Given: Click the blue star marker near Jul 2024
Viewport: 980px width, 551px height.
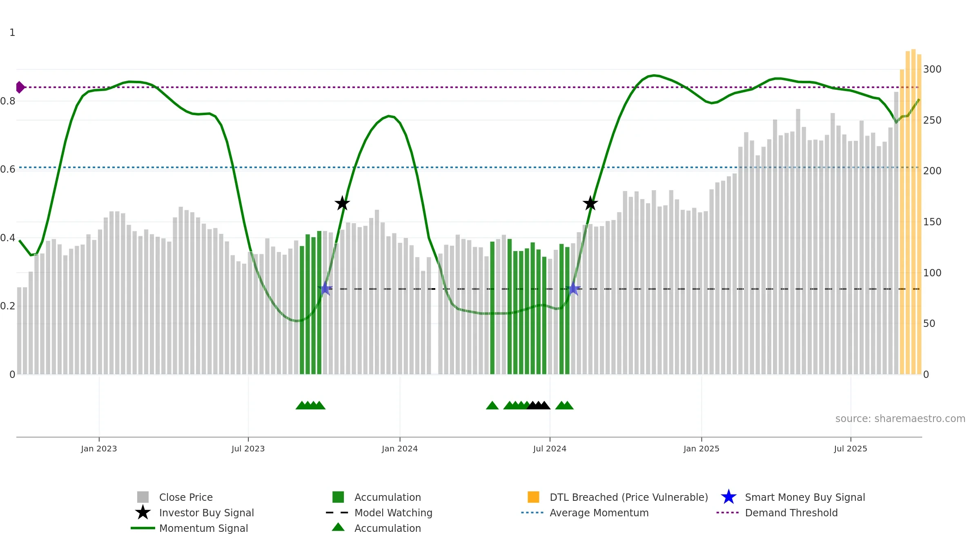Looking at the screenshot, I should 573,289.
